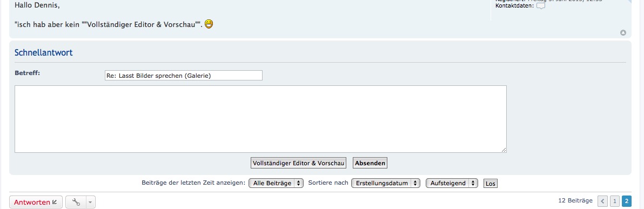Click the Betreff label
The width and height of the screenshot is (644, 209).
27,73
